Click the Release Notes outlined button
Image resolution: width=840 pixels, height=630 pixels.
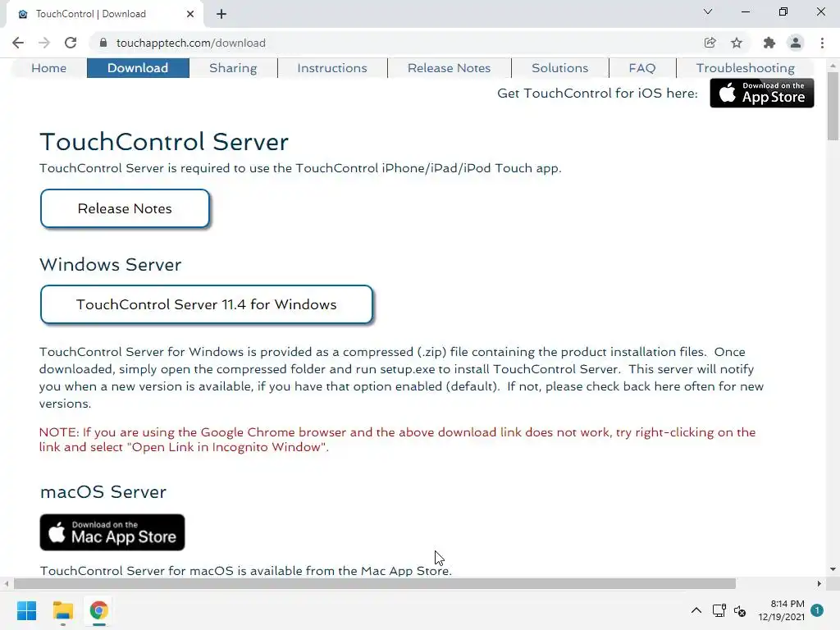click(x=125, y=208)
